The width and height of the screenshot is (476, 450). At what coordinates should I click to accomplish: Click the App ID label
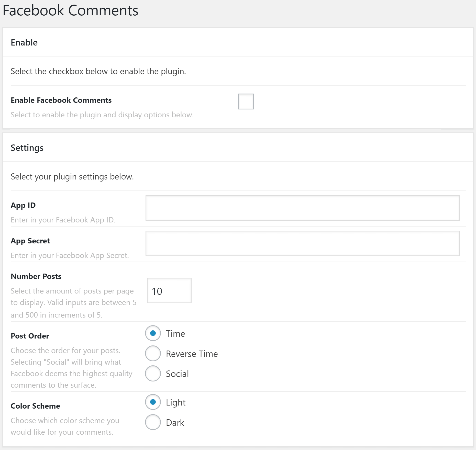pos(23,205)
